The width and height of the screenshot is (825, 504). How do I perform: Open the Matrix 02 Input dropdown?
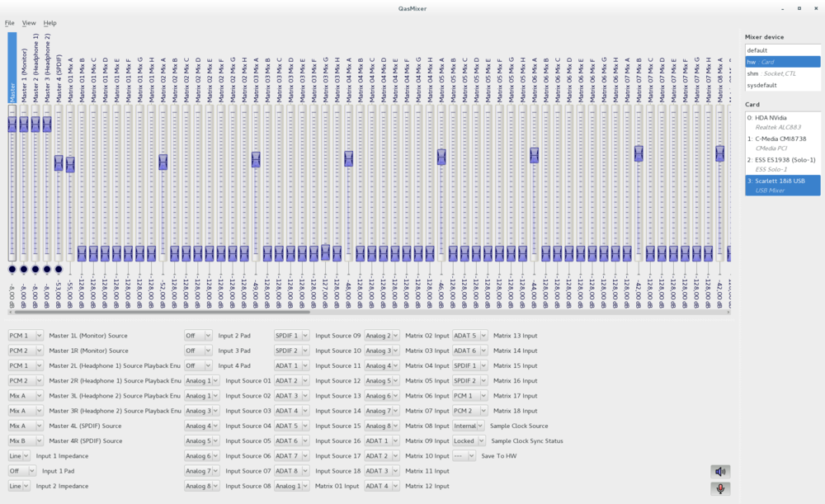click(382, 336)
